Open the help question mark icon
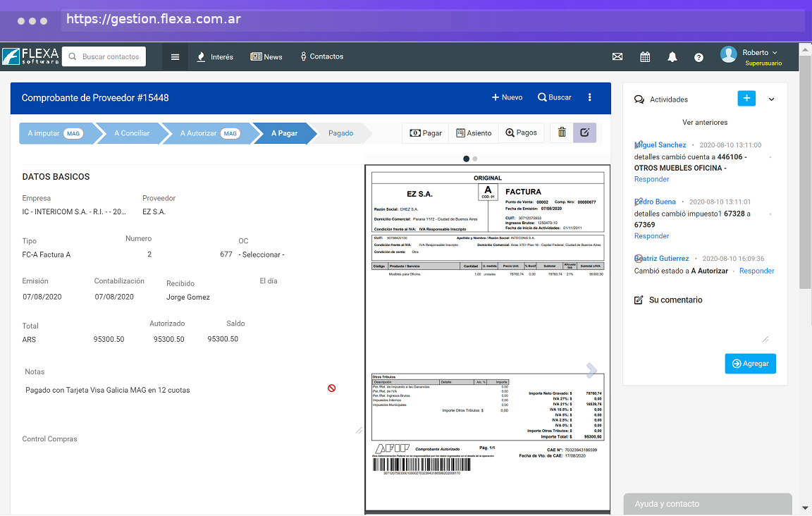The image size is (812, 516). coord(699,57)
